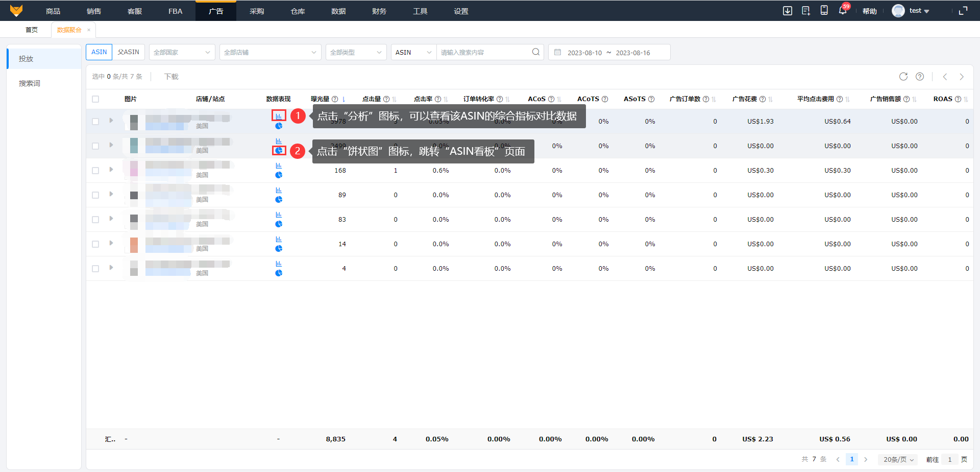980x472 pixels.
Task: Click the mobile phone icon in header
Action: 824,11
